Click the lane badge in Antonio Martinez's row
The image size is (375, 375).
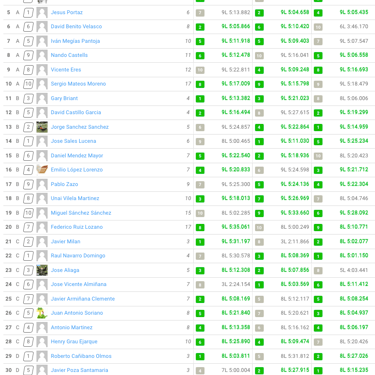click(28, 328)
